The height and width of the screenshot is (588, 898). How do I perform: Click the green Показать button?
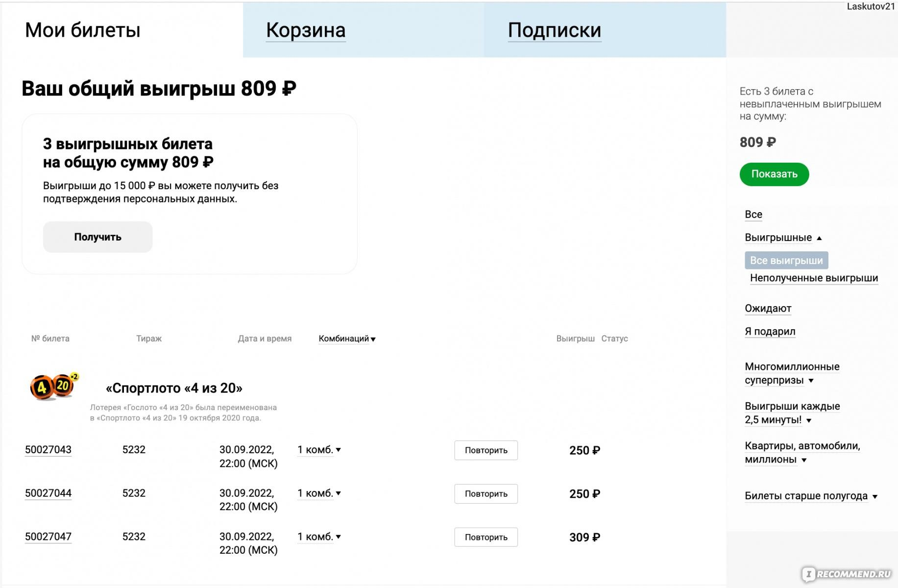pyautogui.click(x=774, y=174)
